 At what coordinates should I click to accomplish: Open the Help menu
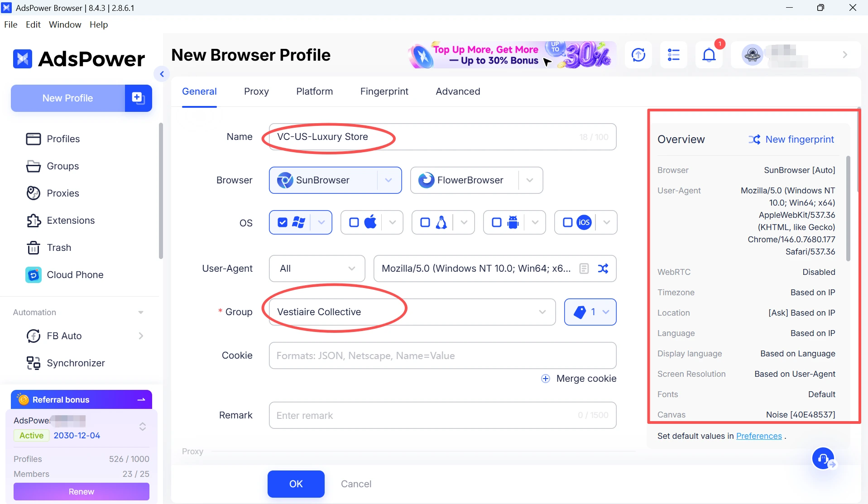(99, 24)
